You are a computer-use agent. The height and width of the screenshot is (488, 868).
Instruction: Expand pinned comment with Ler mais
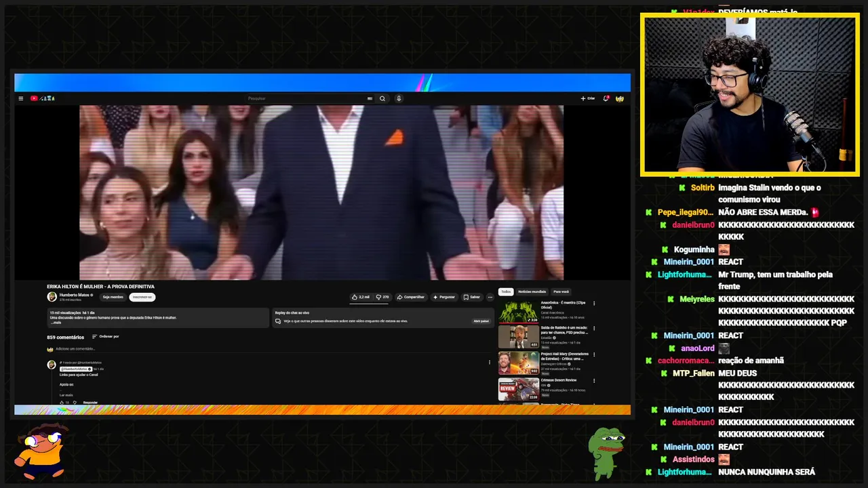coord(66,394)
